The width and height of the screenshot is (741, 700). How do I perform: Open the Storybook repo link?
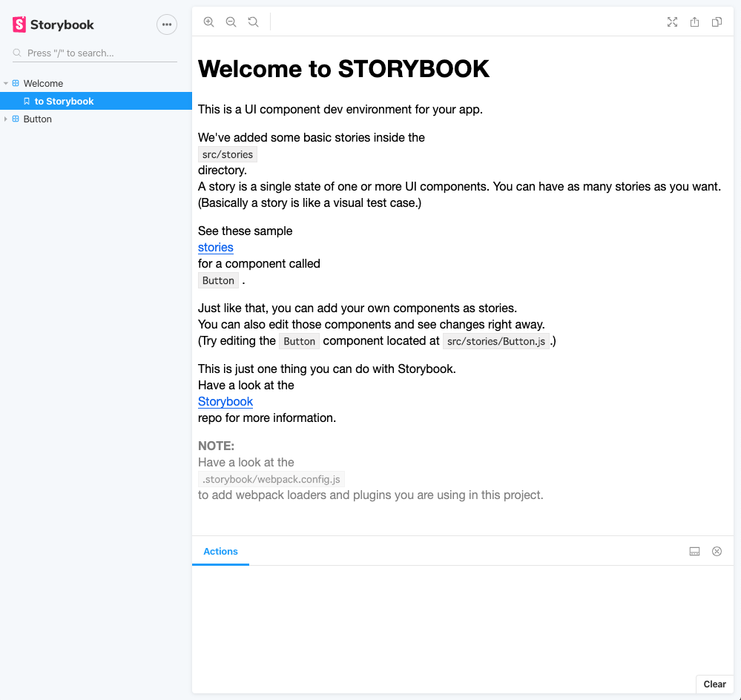click(x=225, y=401)
